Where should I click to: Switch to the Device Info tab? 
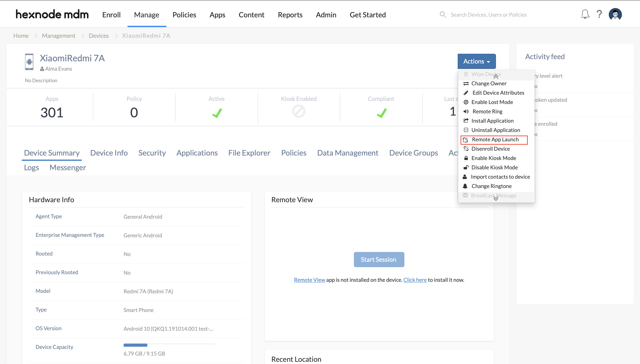coord(109,153)
